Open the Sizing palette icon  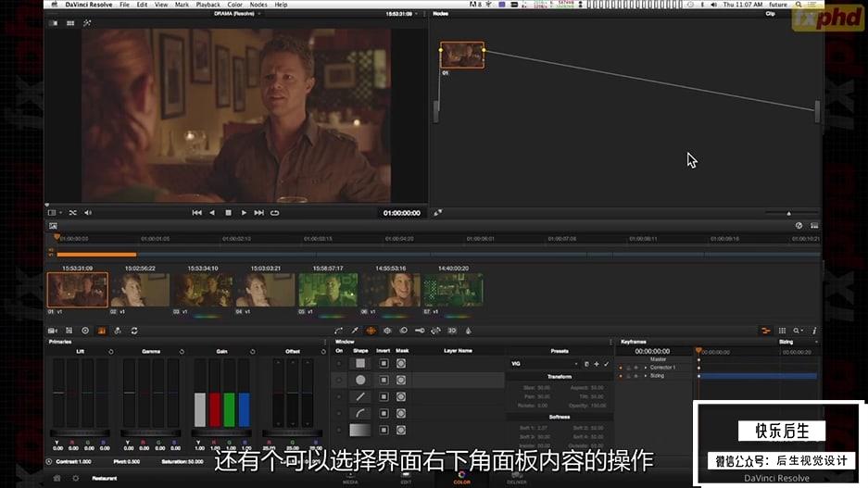click(436, 331)
